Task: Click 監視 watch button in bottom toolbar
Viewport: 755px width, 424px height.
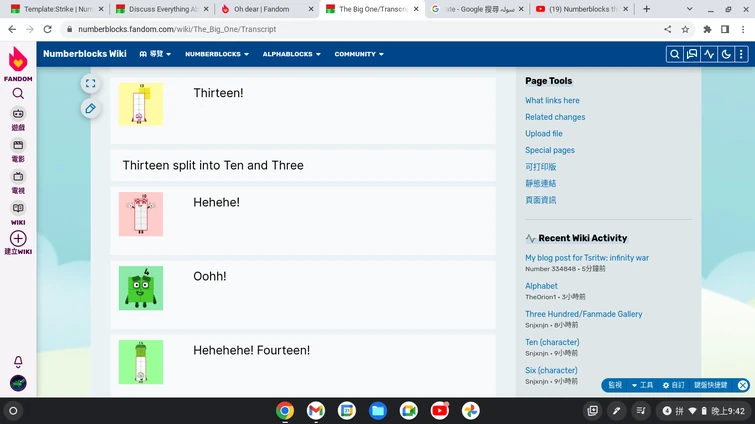Action: pyautogui.click(x=615, y=385)
